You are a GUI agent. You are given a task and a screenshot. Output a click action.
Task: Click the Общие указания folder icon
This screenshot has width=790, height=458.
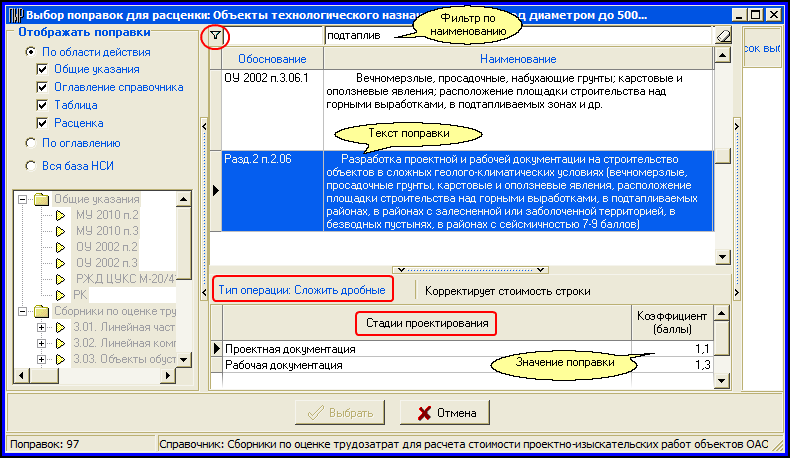[41, 199]
